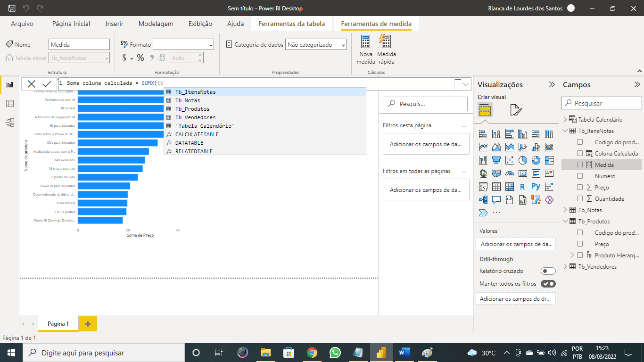
Task: Tick the Numero field checkbox
Action: pyautogui.click(x=580, y=176)
